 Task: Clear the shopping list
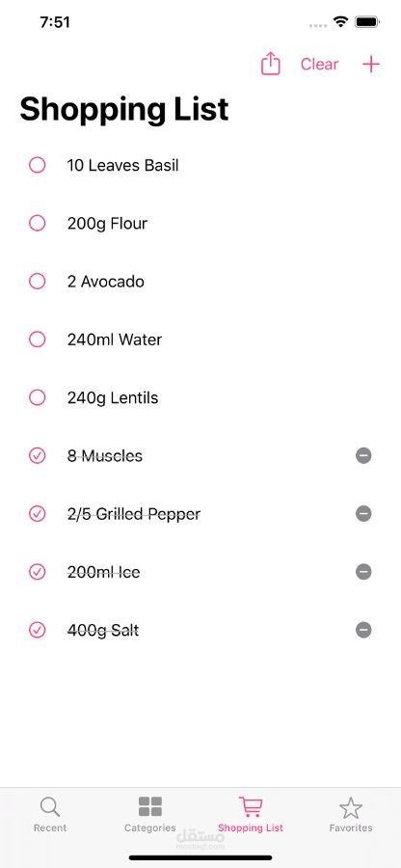(319, 65)
